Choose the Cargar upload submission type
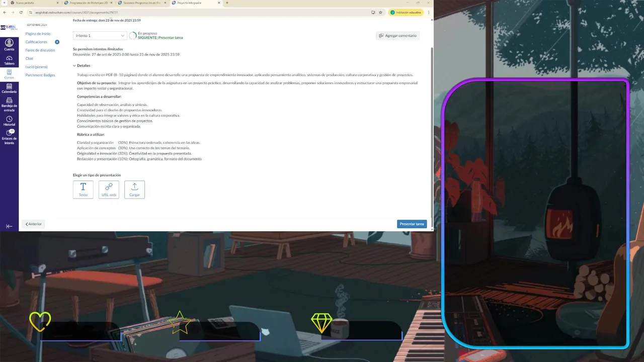The image size is (644, 362). point(134,190)
